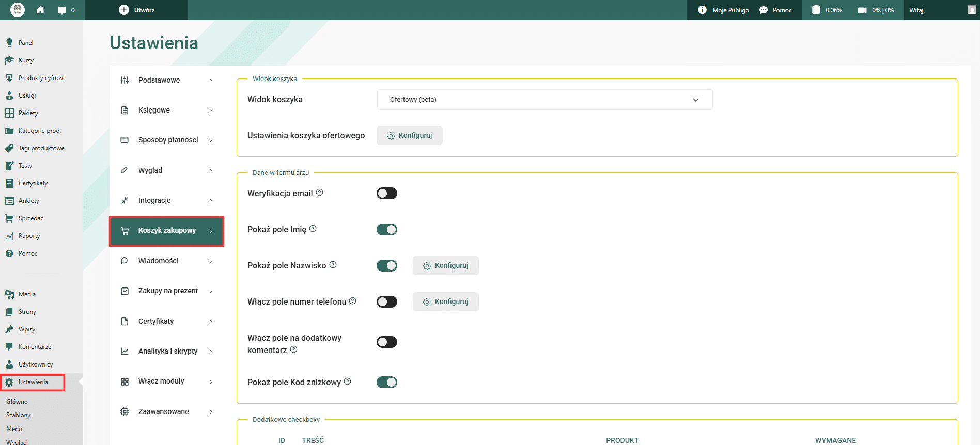Open the Certyfikaty settings section
The image size is (980, 445).
[167, 321]
